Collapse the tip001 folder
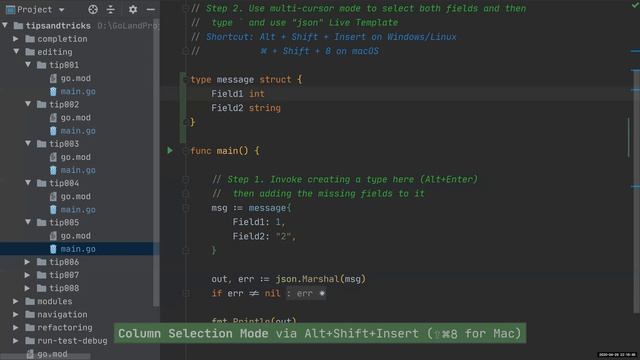640x360 pixels. click(x=28, y=65)
